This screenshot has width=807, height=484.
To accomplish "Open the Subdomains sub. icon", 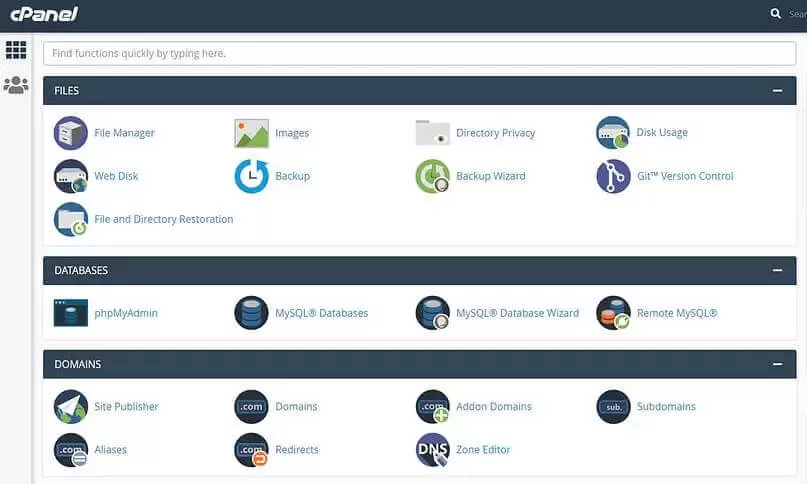I will (x=613, y=406).
